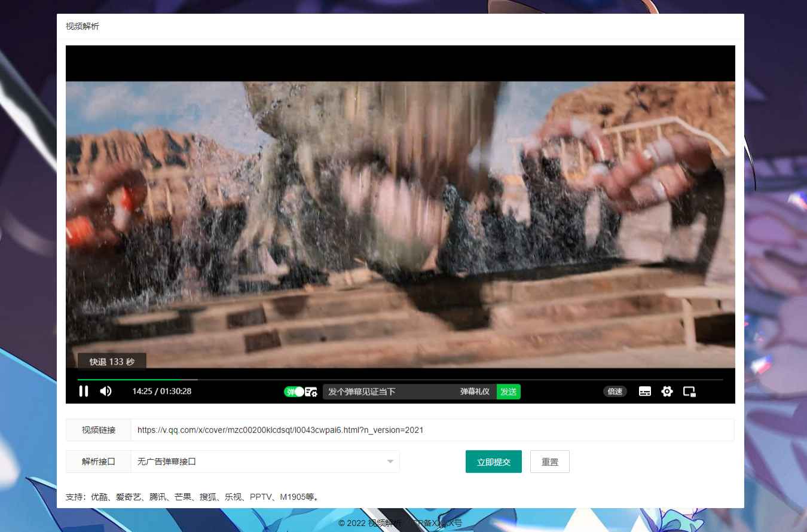Submit with 立即提交 button

point(494,461)
